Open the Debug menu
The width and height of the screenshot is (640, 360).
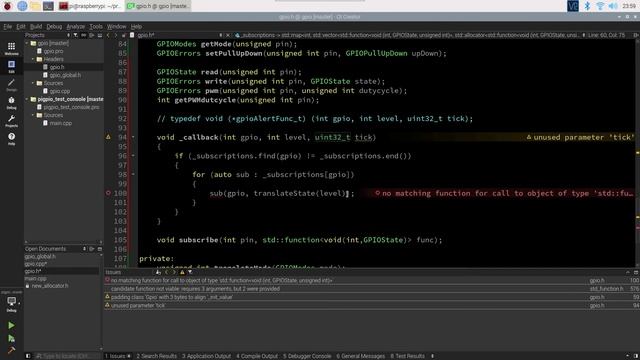tap(54, 27)
